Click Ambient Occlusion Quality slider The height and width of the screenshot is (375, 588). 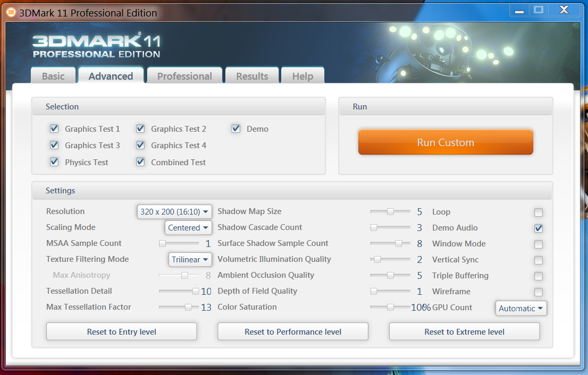click(390, 275)
